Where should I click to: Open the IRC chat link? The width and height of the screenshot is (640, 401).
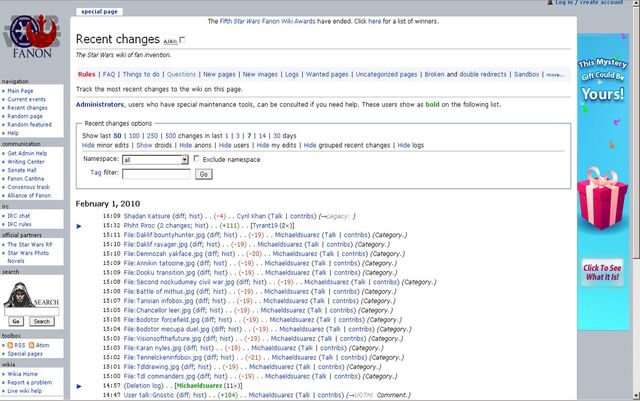(19, 216)
